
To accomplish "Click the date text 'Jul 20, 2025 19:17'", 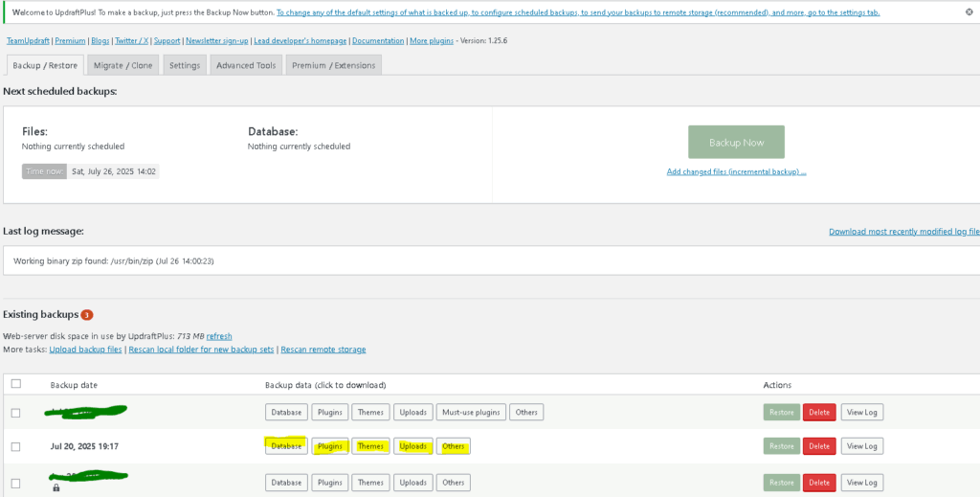I will point(84,446).
